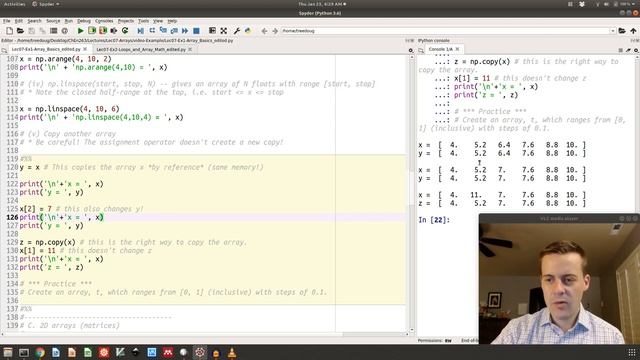Step over the current line in debugger
640x360 pixels.
(152, 31)
